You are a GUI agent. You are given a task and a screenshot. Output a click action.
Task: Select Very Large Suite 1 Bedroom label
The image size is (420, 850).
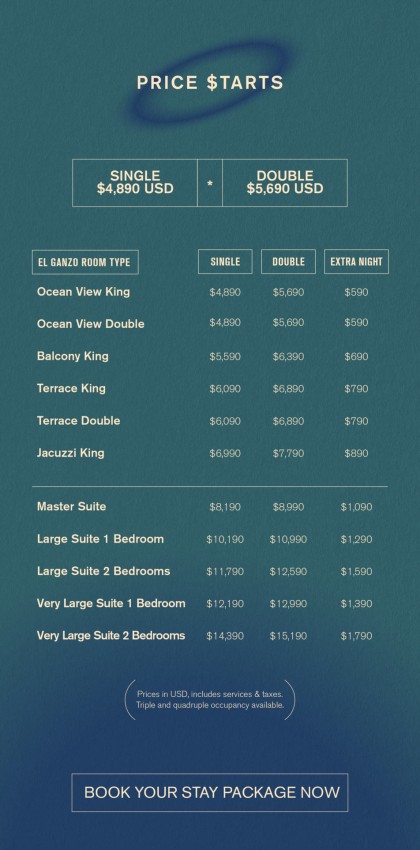(111, 603)
